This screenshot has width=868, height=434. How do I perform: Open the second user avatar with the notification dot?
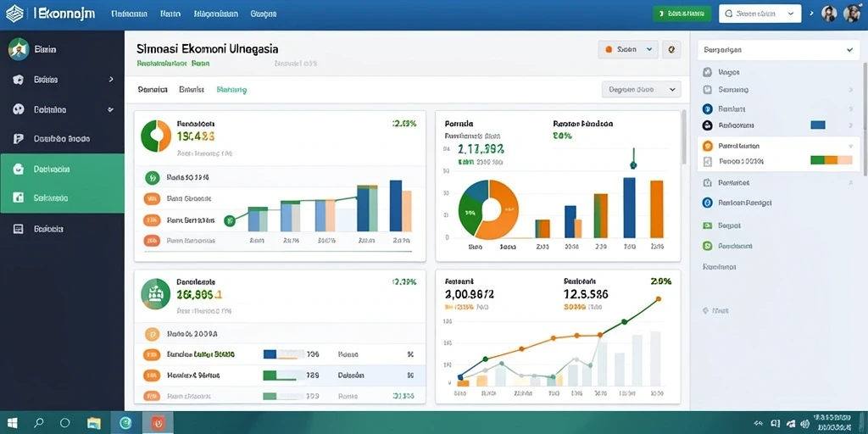[852, 14]
